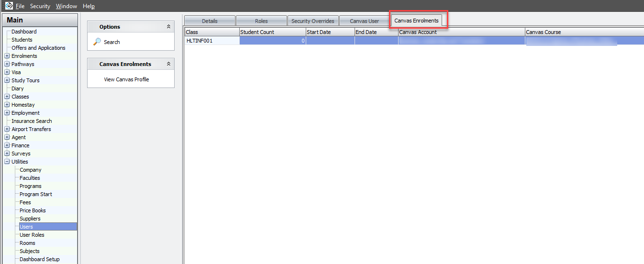Open the Security Overrides tab
This screenshot has height=264, width=644.
coord(313,21)
